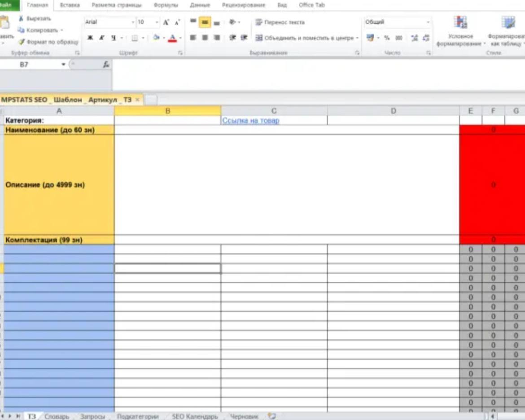Click the formula bar input field
525x420 pixels.
(x=318, y=74)
